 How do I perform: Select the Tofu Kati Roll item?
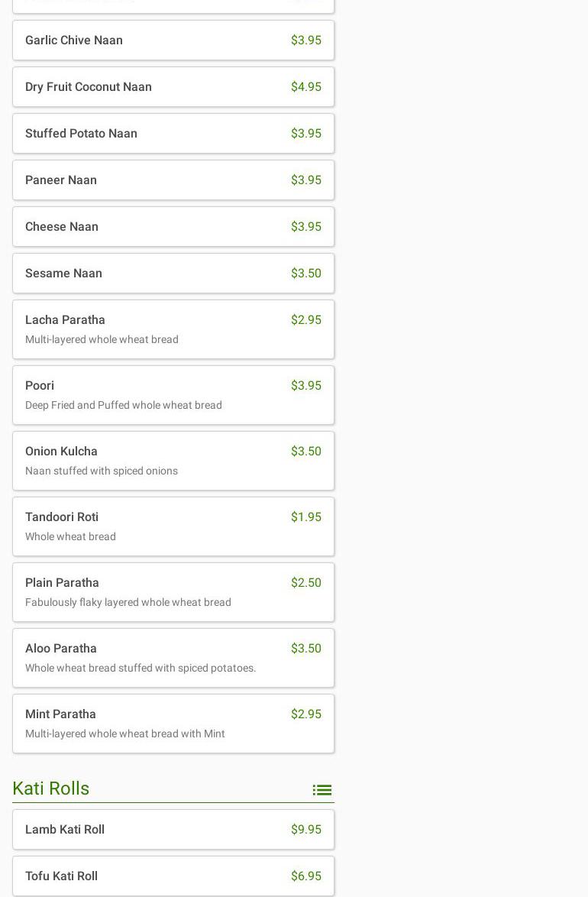173,876
